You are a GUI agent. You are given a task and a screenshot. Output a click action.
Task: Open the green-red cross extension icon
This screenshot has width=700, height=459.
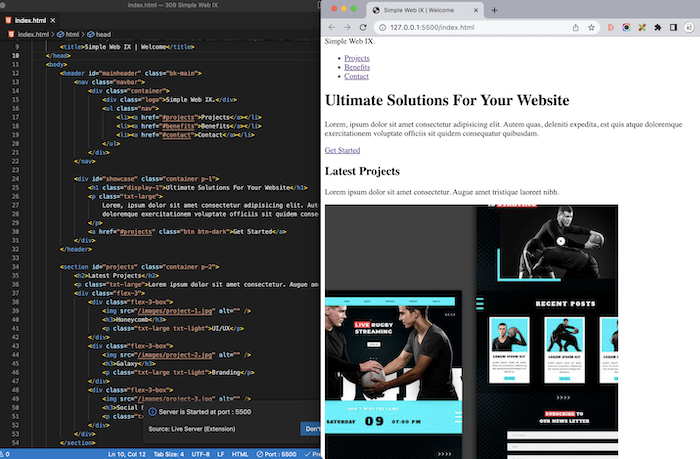(642, 27)
